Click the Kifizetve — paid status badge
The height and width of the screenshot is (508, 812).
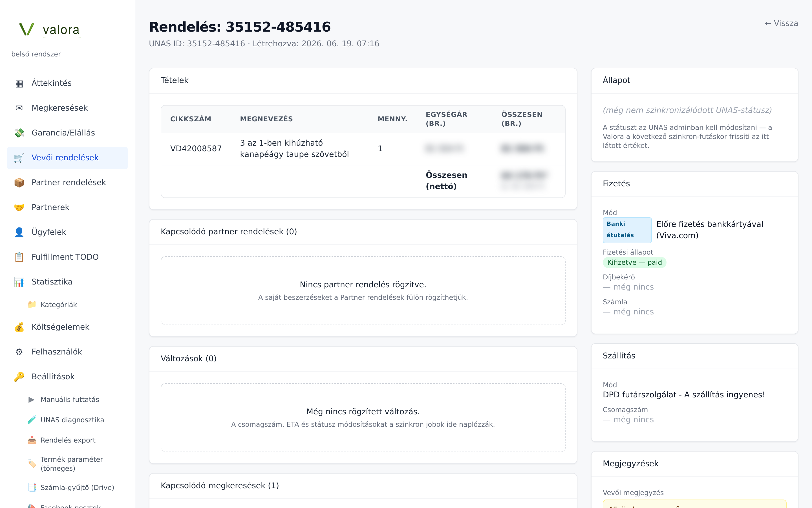634,262
